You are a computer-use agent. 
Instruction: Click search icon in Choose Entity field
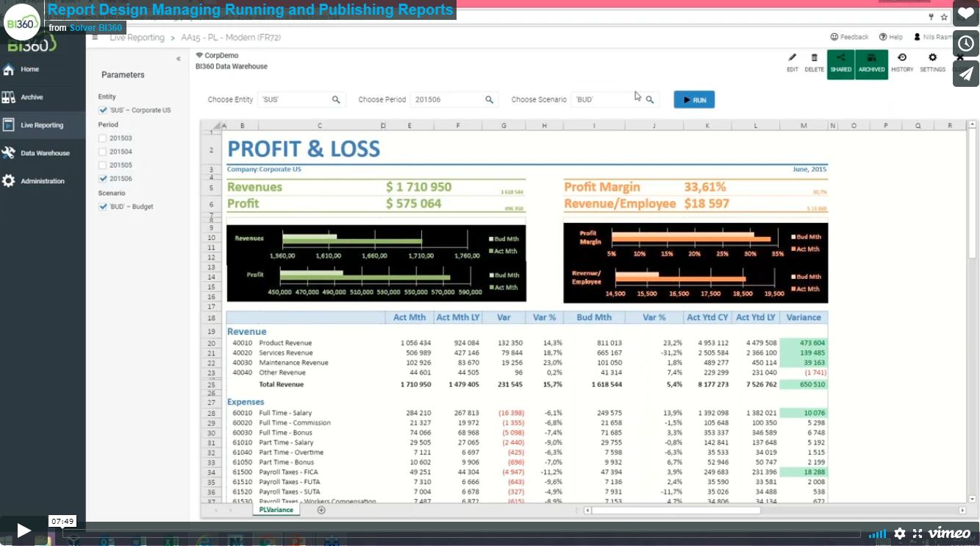336,99
